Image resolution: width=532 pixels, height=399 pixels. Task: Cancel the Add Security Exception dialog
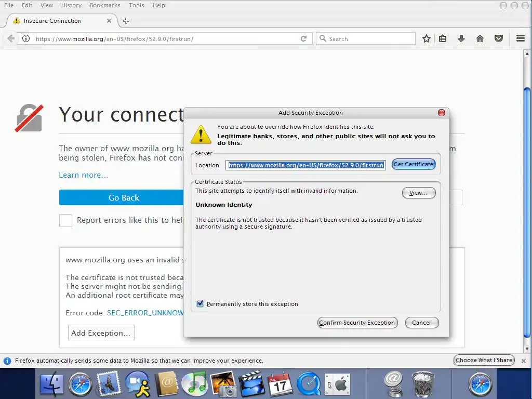(422, 323)
